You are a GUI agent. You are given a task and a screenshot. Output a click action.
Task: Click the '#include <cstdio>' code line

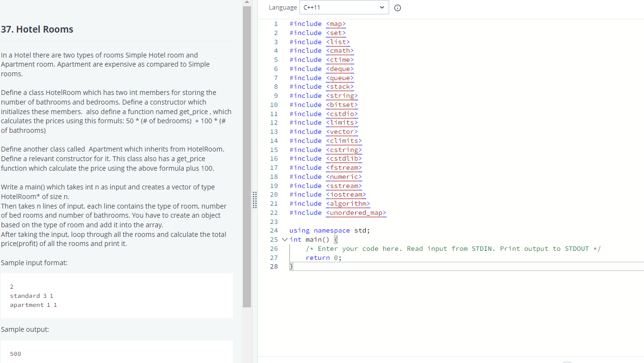[x=323, y=114]
